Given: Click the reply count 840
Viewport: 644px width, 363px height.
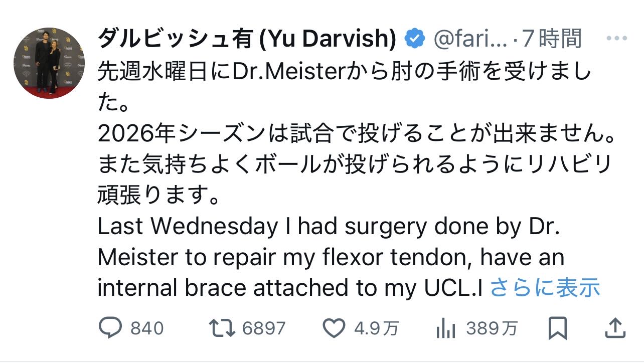Looking at the screenshot, I should click(147, 328).
